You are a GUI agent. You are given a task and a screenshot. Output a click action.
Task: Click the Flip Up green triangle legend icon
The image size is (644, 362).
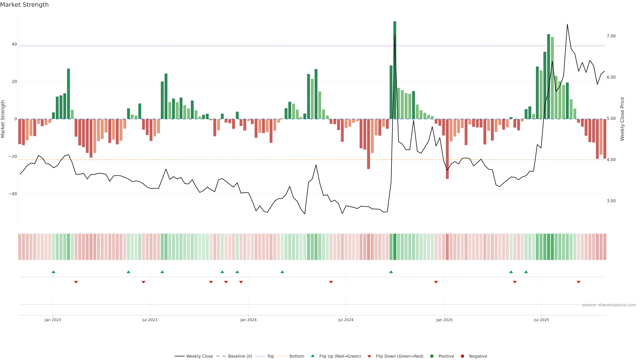coord(312,356)
